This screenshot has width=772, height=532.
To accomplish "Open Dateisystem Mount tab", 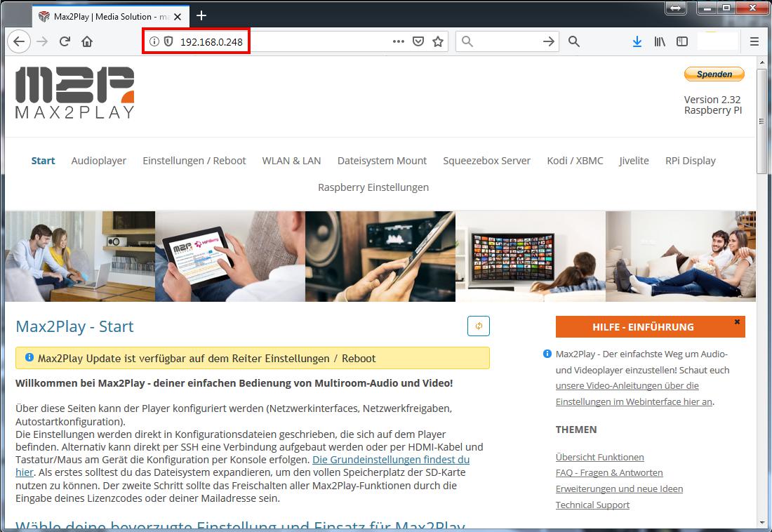I will click(x=382, y=161).
